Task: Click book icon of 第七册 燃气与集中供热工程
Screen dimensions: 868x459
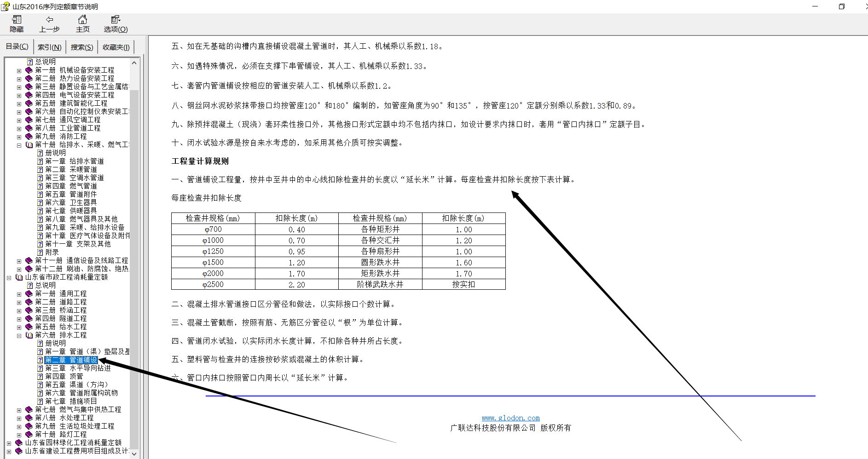Action: click(29, 410)
